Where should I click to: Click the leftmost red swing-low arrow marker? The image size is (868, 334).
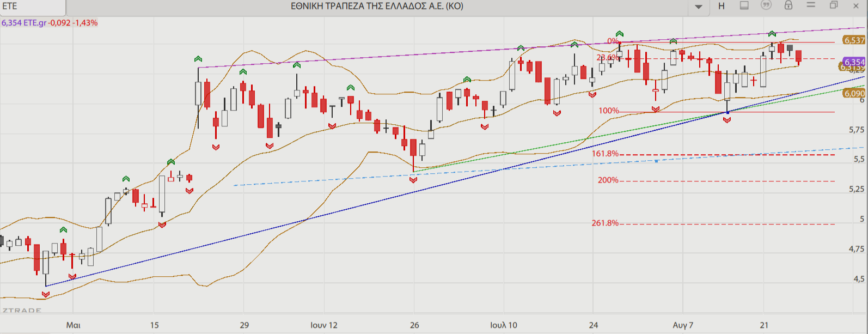46,294
